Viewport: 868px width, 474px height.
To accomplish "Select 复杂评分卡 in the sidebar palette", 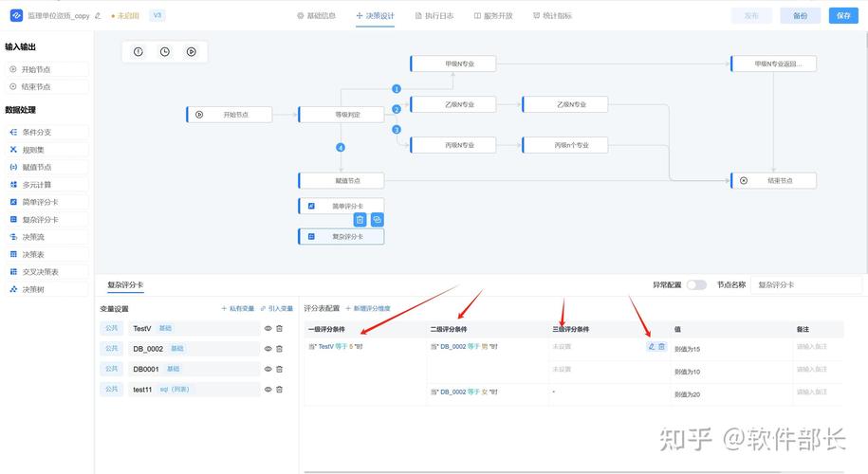I will tap(47, 220).
